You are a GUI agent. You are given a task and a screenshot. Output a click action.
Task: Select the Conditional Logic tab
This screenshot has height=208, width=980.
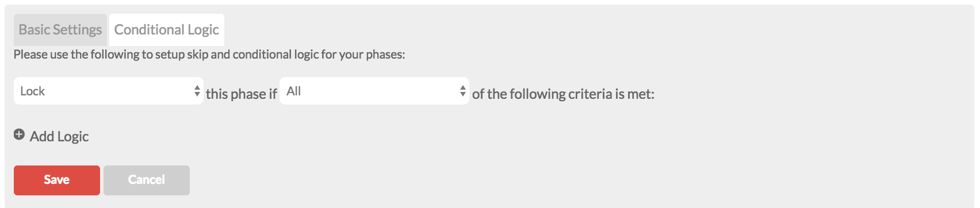(x=167, y=30)
